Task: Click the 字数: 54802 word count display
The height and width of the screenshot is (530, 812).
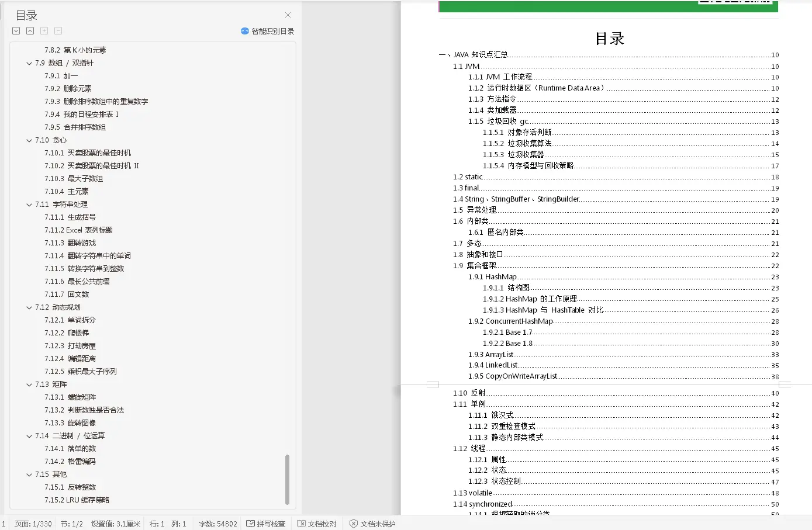Action: pyautogui.click(x=217, y=524)
